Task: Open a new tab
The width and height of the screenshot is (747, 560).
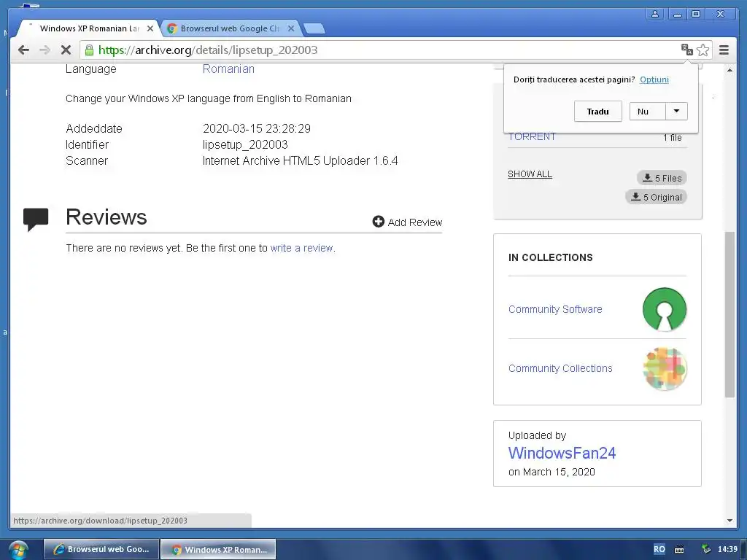Action: 314,28
